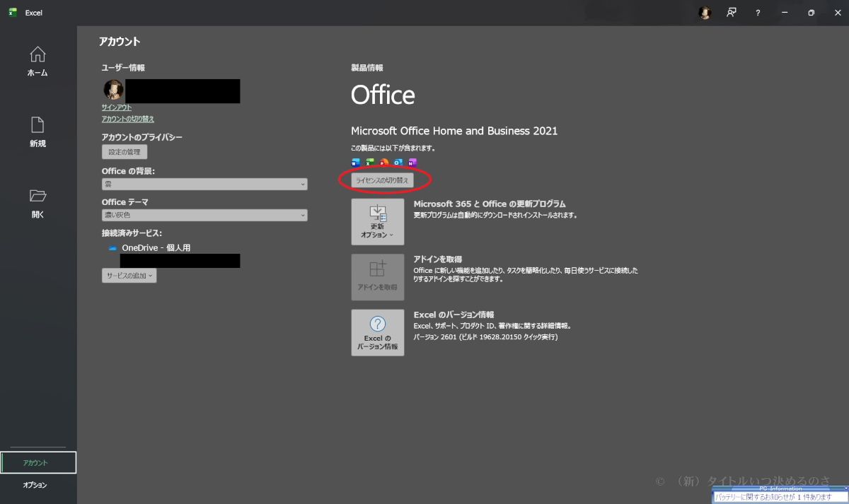Viewport: 849px width, 504px height.
Task: Click the PowerPoint app icon under product info
Action: click(384, 162)
